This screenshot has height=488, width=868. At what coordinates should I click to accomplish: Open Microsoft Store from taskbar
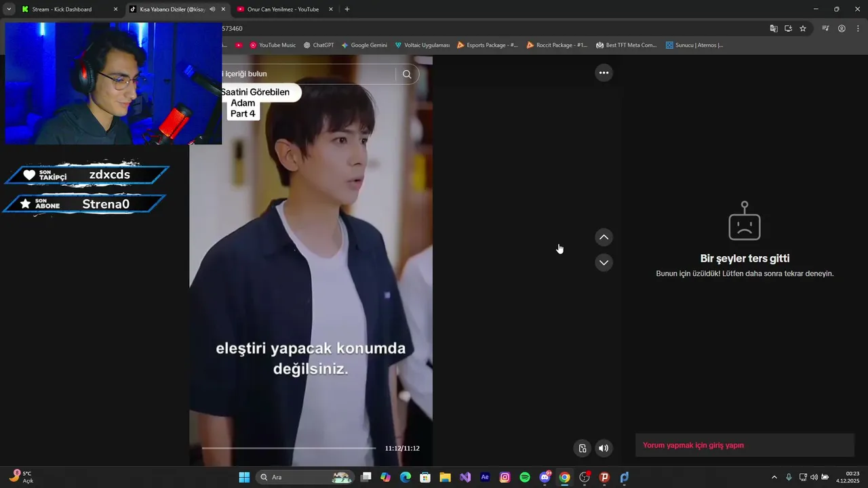(x=425, y=477)
